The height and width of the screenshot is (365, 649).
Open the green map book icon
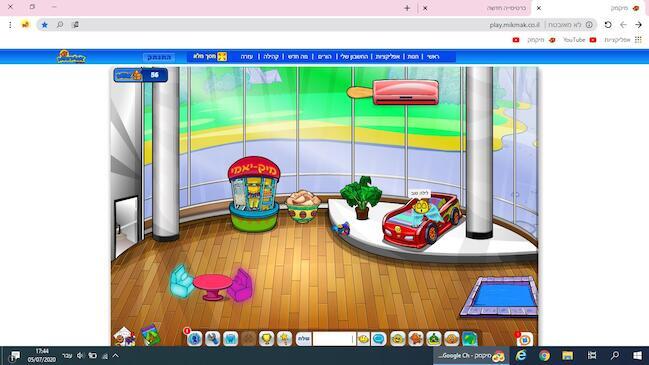150,335
